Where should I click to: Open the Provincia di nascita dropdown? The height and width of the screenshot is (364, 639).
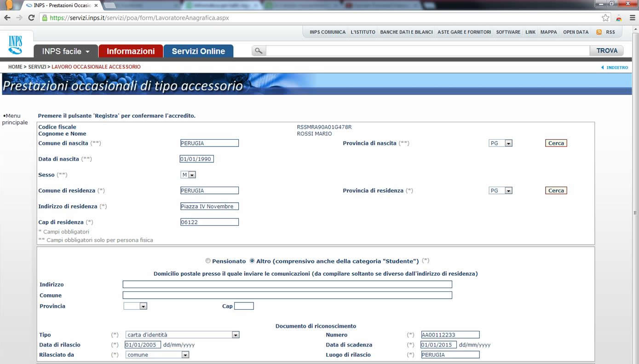coord(508,143)
